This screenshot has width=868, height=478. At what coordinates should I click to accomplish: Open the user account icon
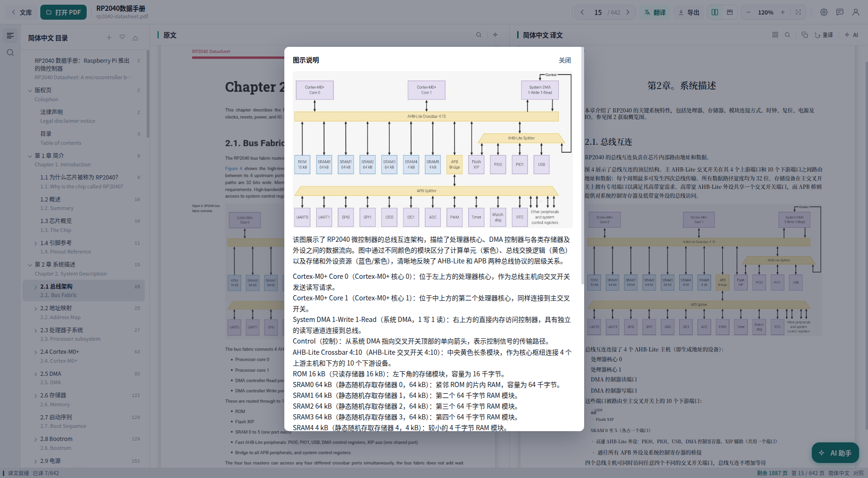pos(856,12)
